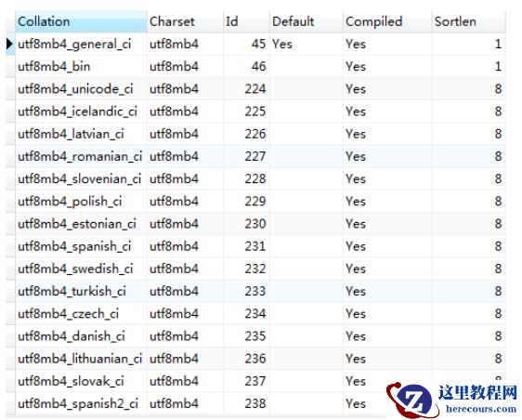Click the Charset cell in the utf8mb4_czech_ci row
Image resolution: width=522 pixels, height=420 pixels.
pyautogui.click(x=185, y=314)
